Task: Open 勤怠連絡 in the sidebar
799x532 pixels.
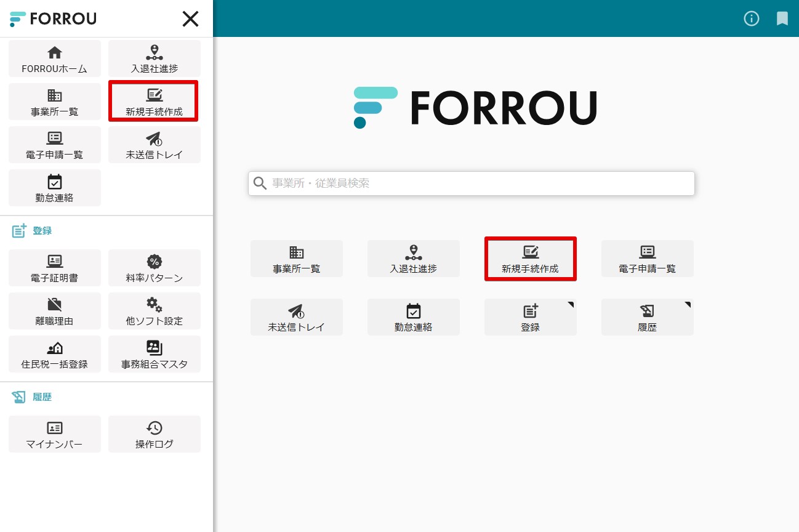Action: click(55, 188)
